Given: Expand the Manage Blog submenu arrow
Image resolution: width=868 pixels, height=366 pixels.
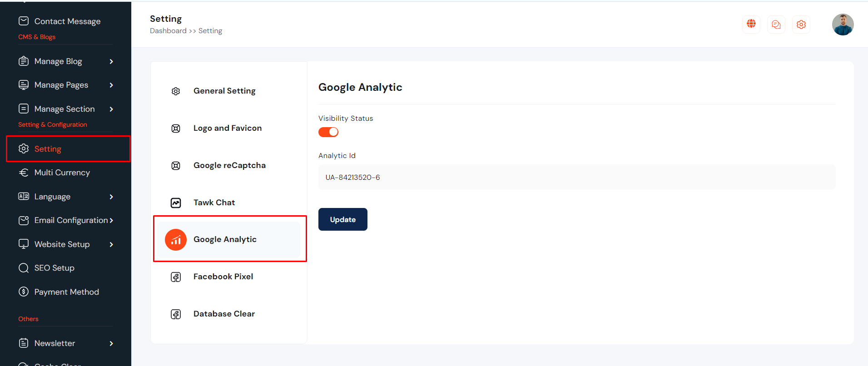Looking at the screenshot, I should click(x=111, y=61).
